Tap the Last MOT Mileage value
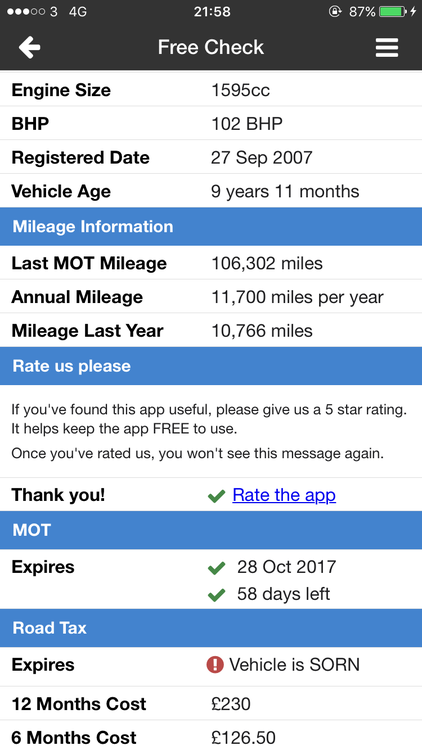The height and width of the screenshot is (750, 422). pyautogui.click(x=267, y=263)
